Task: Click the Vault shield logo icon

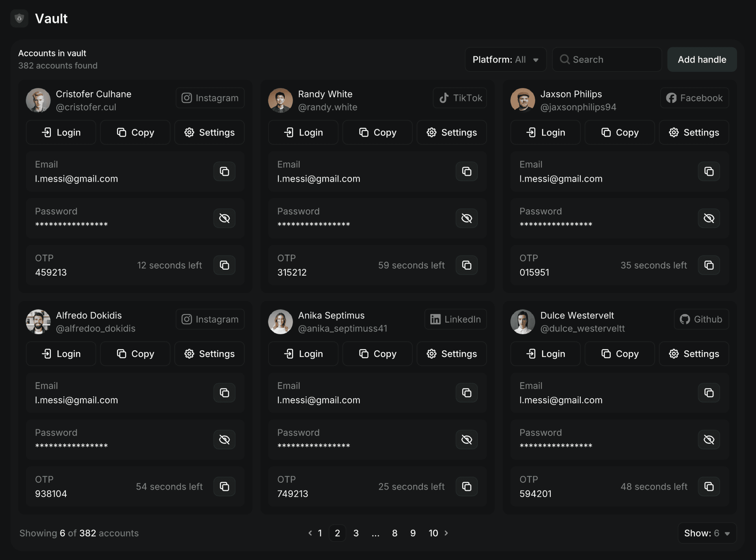Action: 19,18
